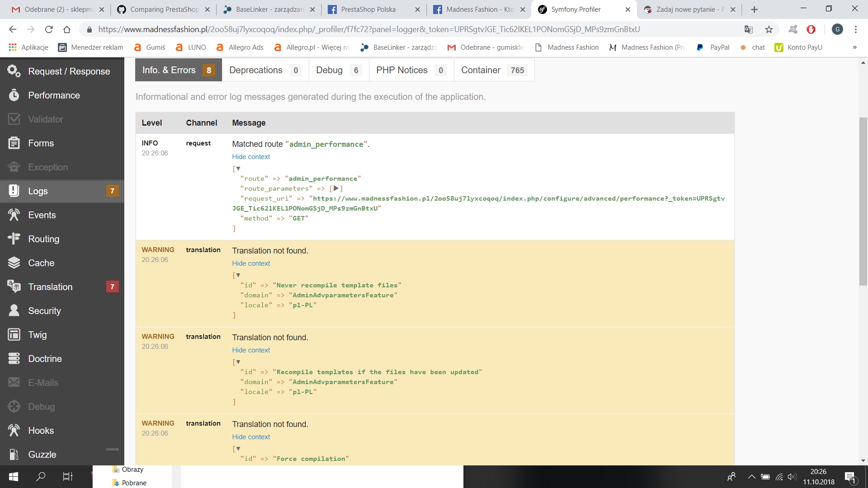Collapse the admin_performance context array
Screen dimensions: 868x488
(x=238, y=169)
